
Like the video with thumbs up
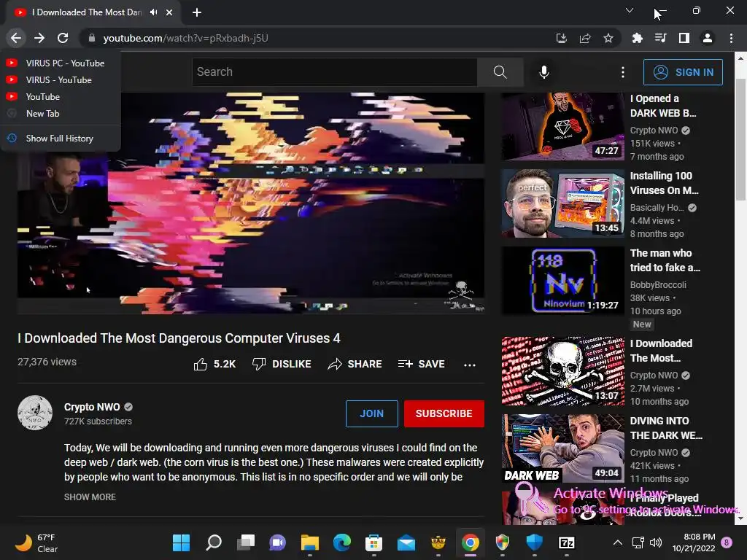tap(214, 365)
